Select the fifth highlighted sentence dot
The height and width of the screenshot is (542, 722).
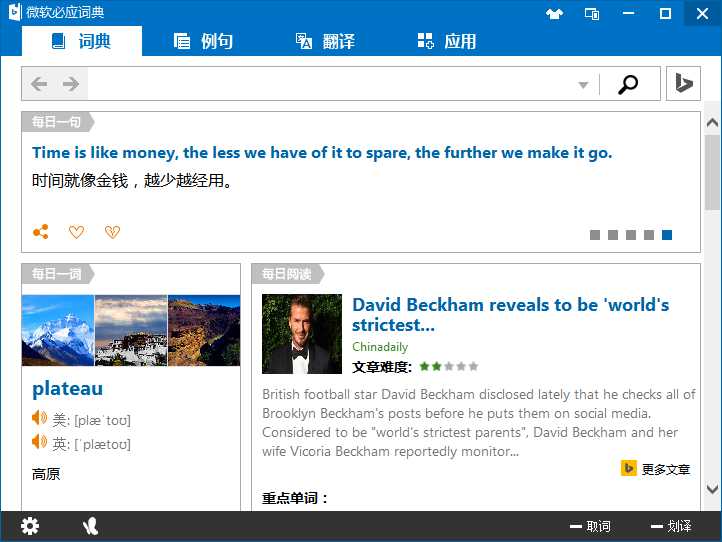point(667,235)
